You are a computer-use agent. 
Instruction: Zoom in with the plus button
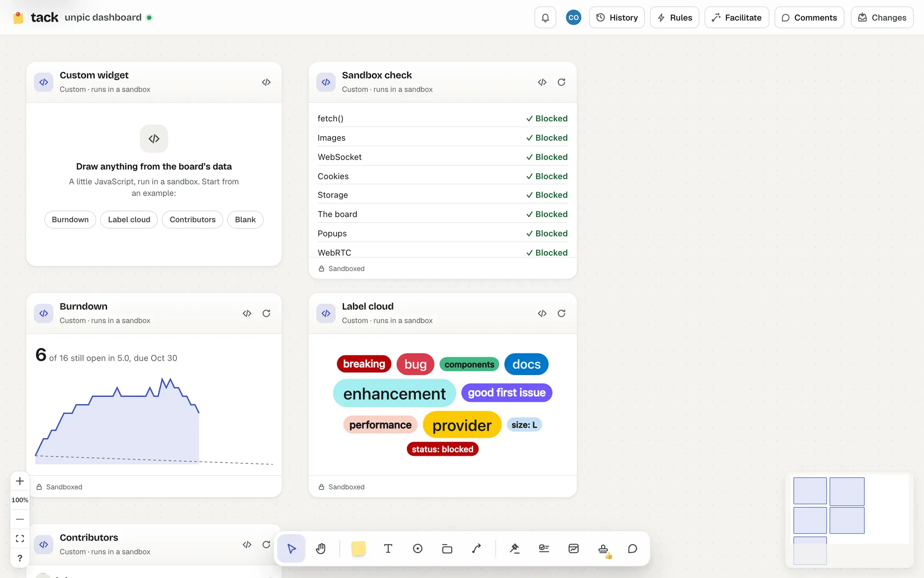tap(20, 481)
